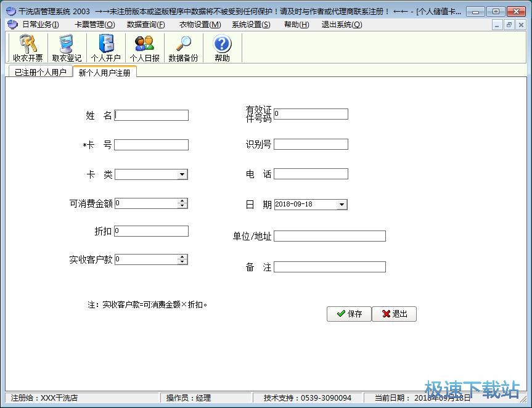Click the application icon in the menu bar
The image size is (532, 408).
tap(12, 25)
